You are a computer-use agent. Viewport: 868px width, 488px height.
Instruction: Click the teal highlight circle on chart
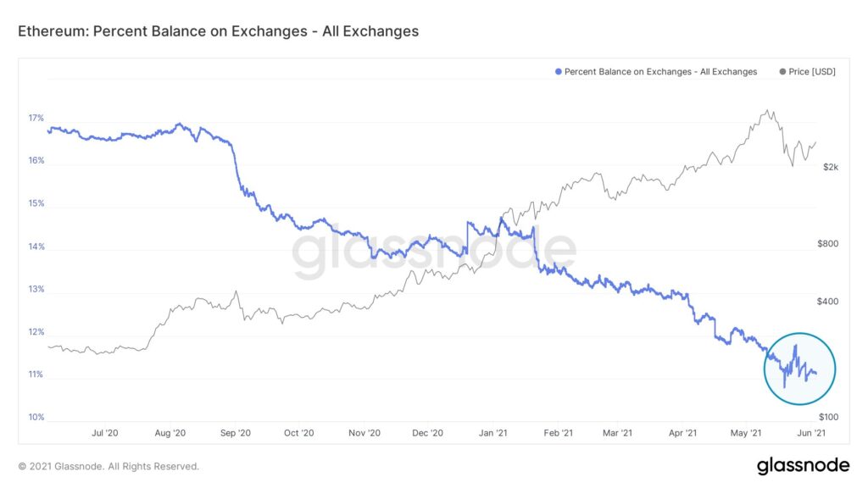[x=799, y=369]
